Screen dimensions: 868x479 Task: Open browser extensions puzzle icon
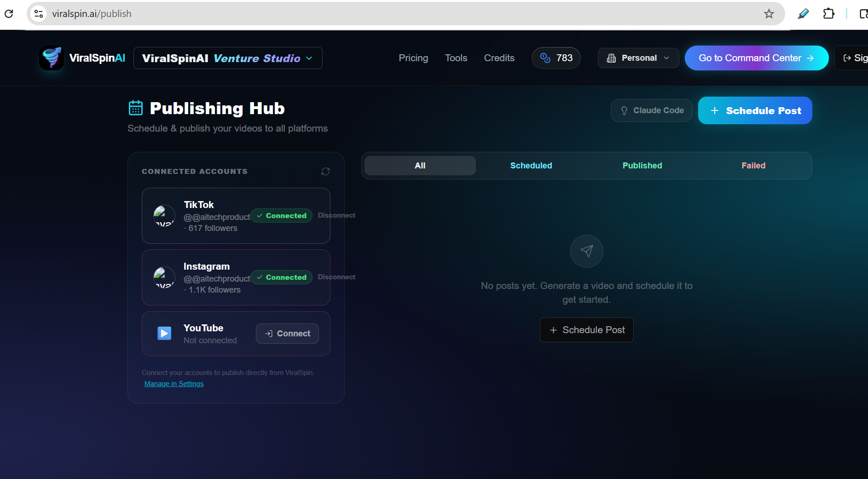tap(828, 14)
